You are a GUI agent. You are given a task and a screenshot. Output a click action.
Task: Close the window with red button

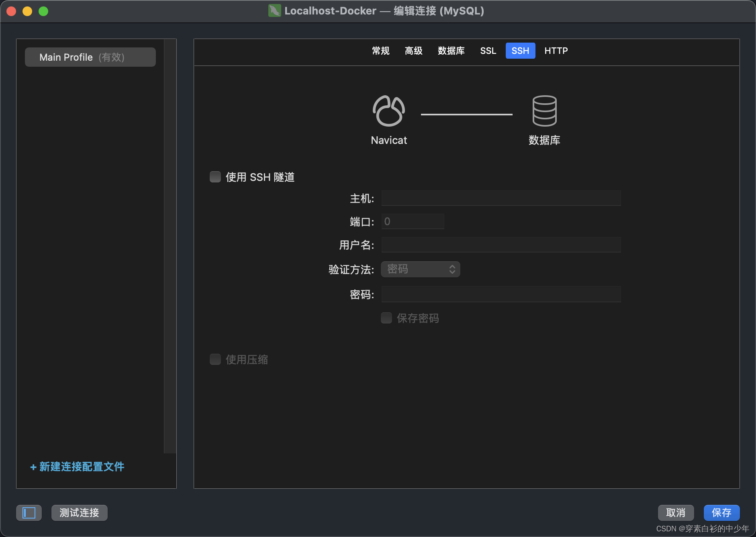(11, 11)
